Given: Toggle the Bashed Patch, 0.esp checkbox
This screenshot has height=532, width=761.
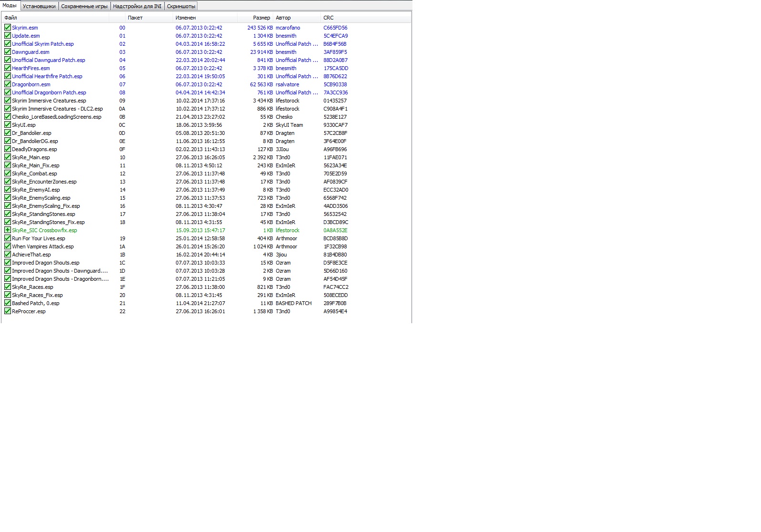Looking at the screenshot, I should [x=8, y=303].
